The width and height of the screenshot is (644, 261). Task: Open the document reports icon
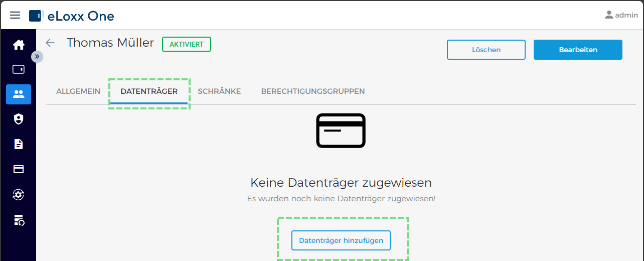tap(19, 144)
